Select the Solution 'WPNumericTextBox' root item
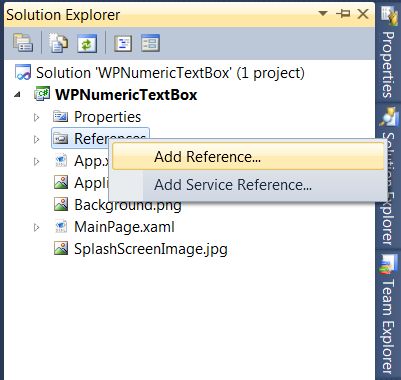 tap(160, 73)
